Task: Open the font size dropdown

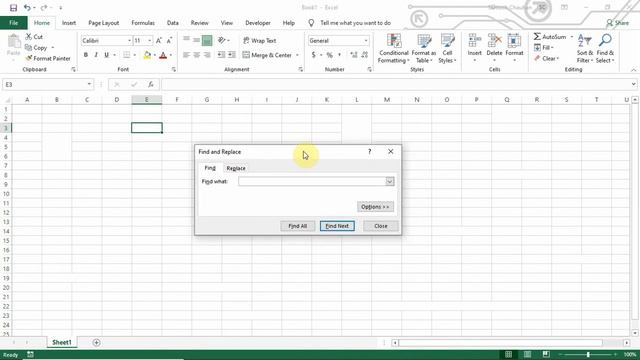Action: 150,40
